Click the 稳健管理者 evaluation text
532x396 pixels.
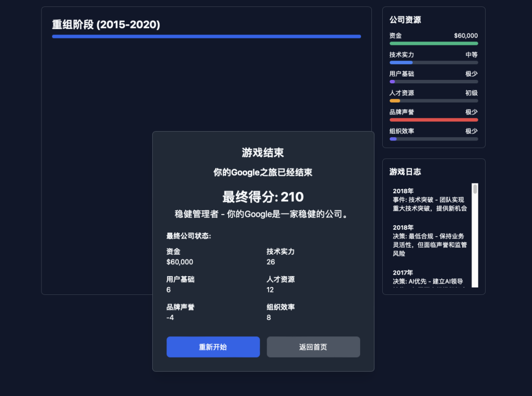tap(263, 214)
